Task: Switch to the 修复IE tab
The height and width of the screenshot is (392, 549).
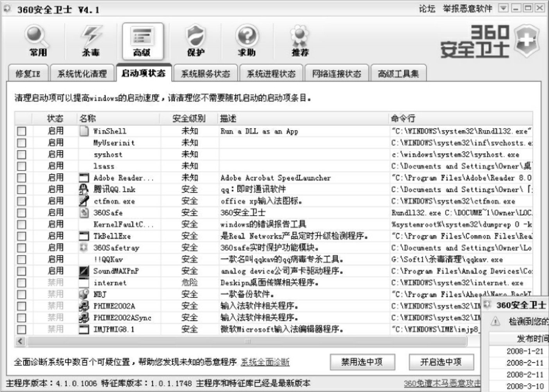Action: click(28, 73)
